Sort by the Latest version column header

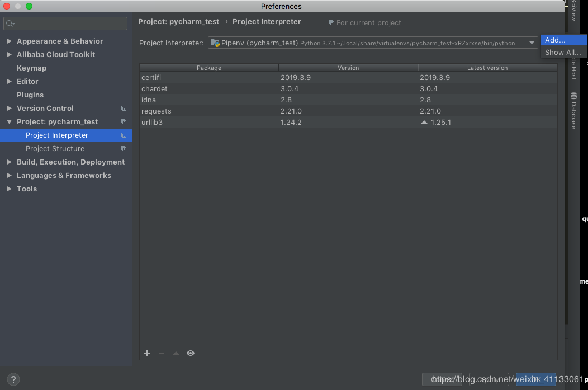[x=487, y=68]
